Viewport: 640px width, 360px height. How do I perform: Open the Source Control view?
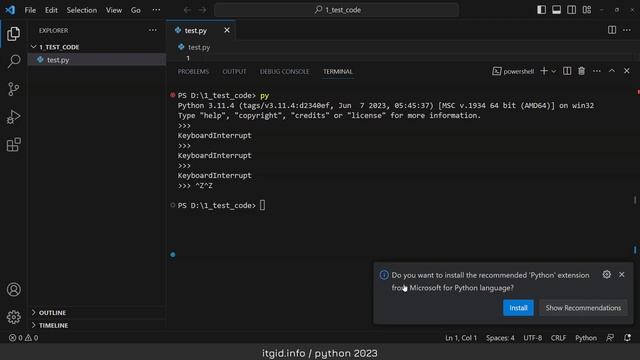pos(13,89)
